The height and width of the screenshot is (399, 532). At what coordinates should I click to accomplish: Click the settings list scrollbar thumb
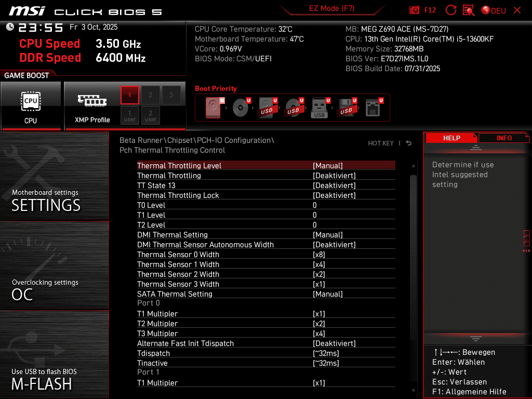(x=413, y=258)
